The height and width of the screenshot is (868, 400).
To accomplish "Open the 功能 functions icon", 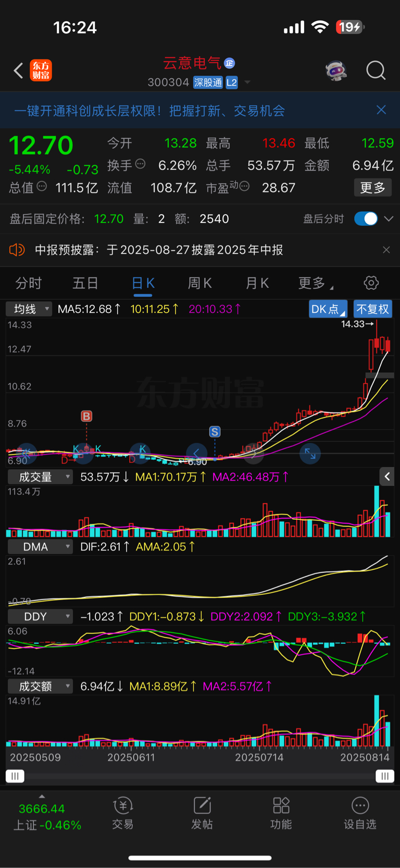I will (x=281, y=812).
